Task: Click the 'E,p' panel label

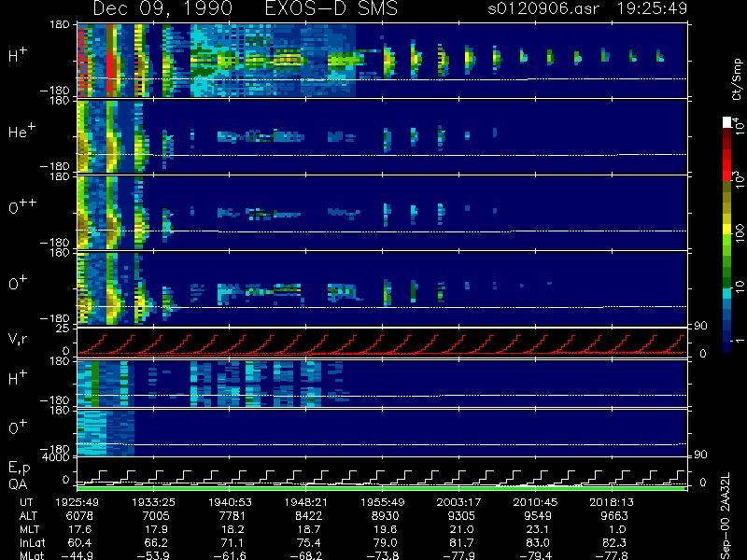Action: [x=19, y=469]
